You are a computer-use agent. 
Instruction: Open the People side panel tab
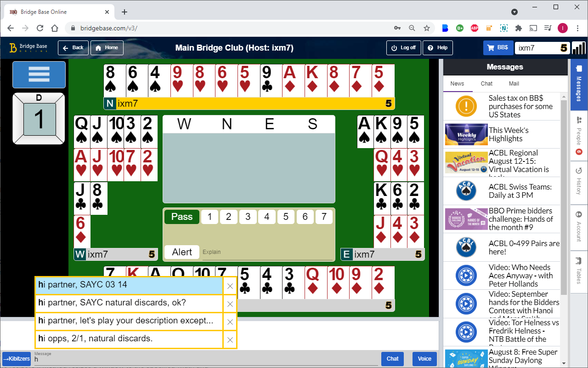[x=579, y=136]
